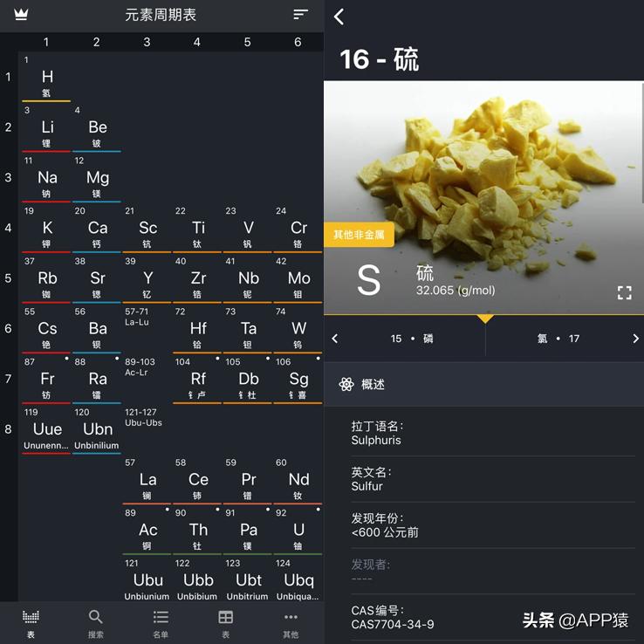Tap the protactinium Pa cell
This screenshot has height=644, width=644.
pos(248,531)
